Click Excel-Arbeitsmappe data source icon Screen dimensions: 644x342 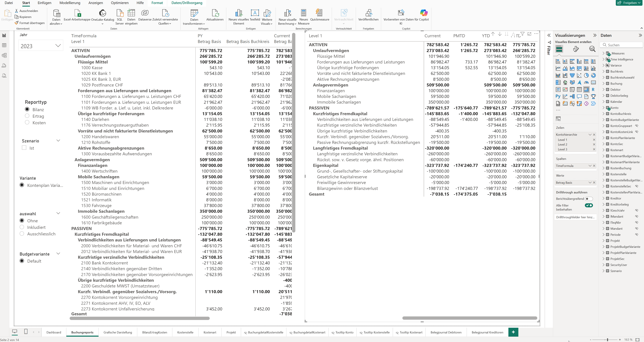[77, 13]
